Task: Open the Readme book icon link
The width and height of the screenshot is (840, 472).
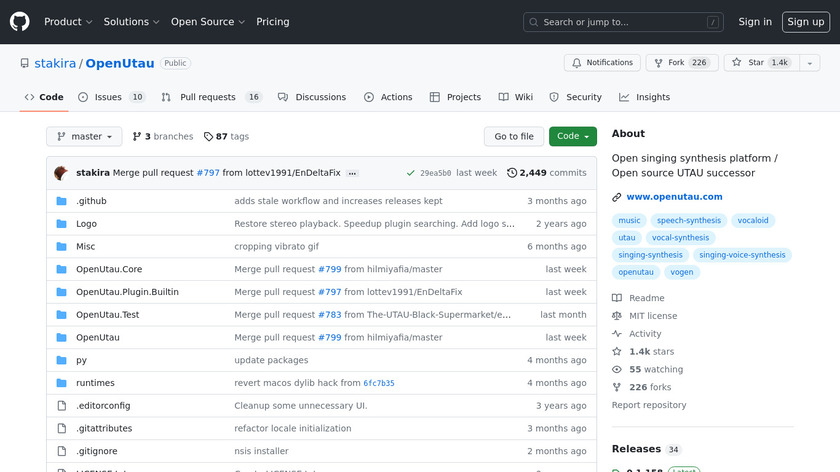Action: [617, 298]
